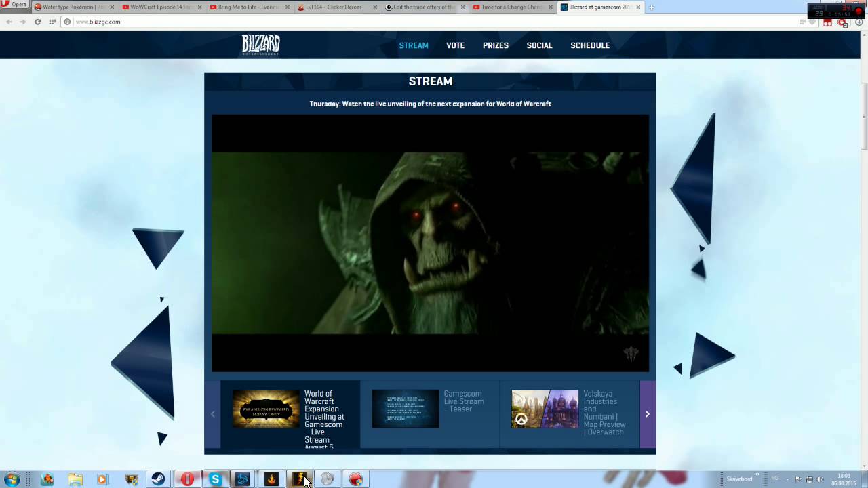Viewport: 868px width, 488px height.
Task: Open the STREAM navigation section
Action: (x=414, y=45)
